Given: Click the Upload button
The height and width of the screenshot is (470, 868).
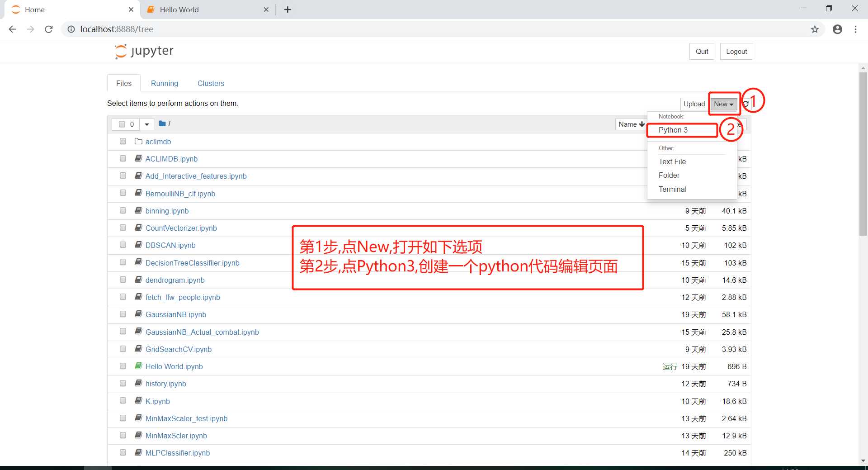Looking at the screenshot, I should pos(694,104).
